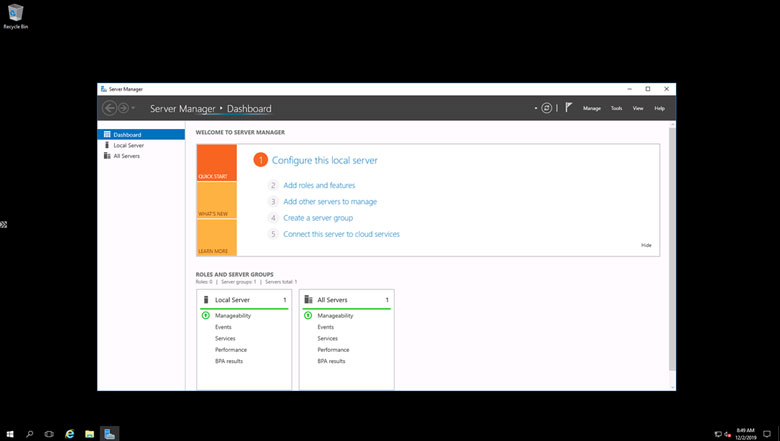Click the All Servers sidebar icon
This screenshot has height=441, width=780.
pos(106,156)
